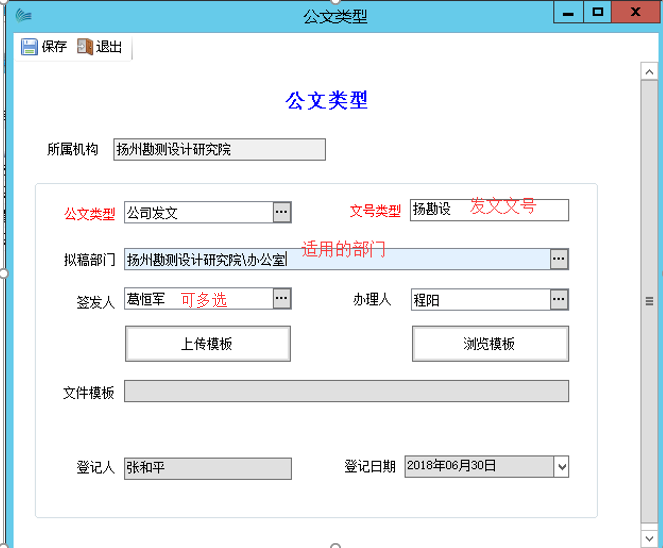Click the 上传模板 button

207,344
